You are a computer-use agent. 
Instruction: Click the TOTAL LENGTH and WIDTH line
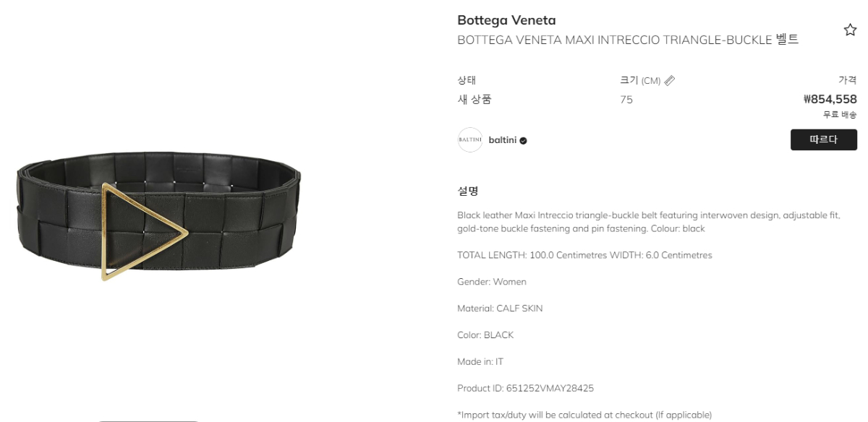[584, 255]
